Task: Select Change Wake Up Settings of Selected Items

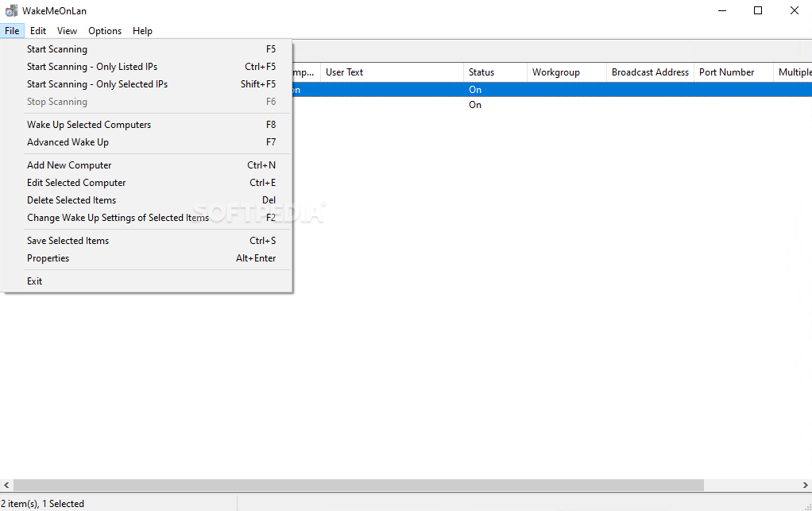Action: coord(146,218)
